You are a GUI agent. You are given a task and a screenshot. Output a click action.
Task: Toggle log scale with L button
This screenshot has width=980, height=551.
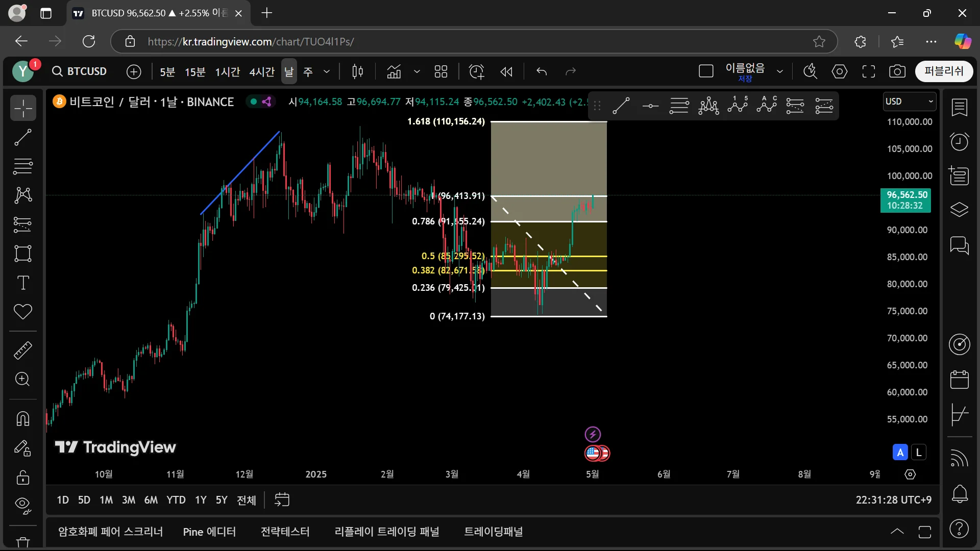(919, 452)
